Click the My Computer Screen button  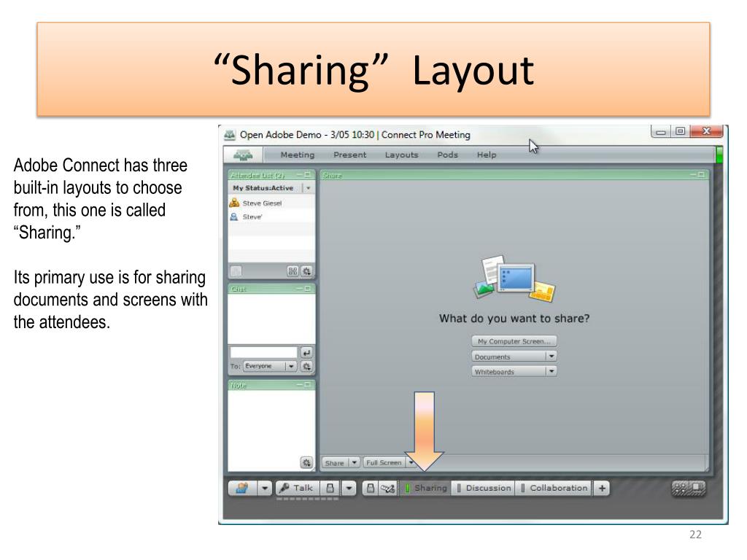[514, 341]
